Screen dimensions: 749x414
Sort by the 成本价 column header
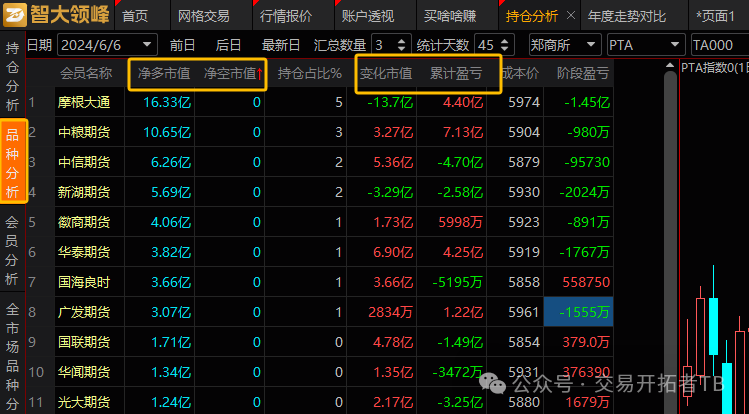pyautogui.click(x=520, y=74)
